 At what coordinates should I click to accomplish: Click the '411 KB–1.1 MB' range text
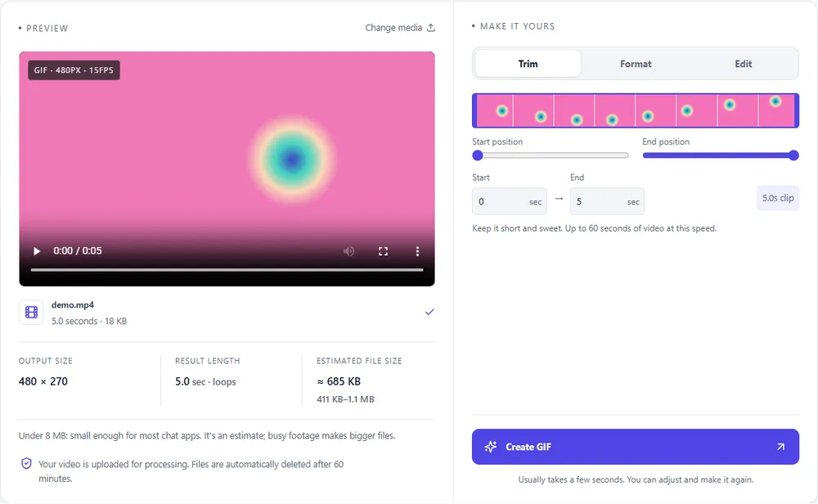tap(345, 399)
